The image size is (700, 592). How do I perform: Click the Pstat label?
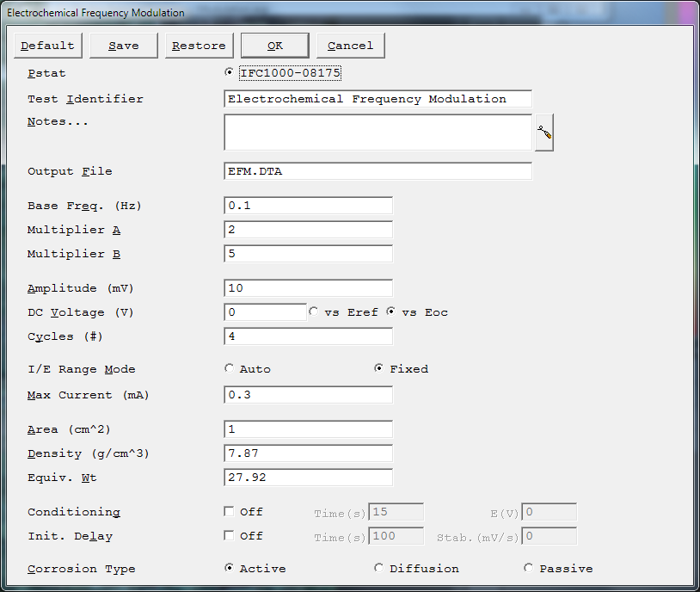(46, 73)
